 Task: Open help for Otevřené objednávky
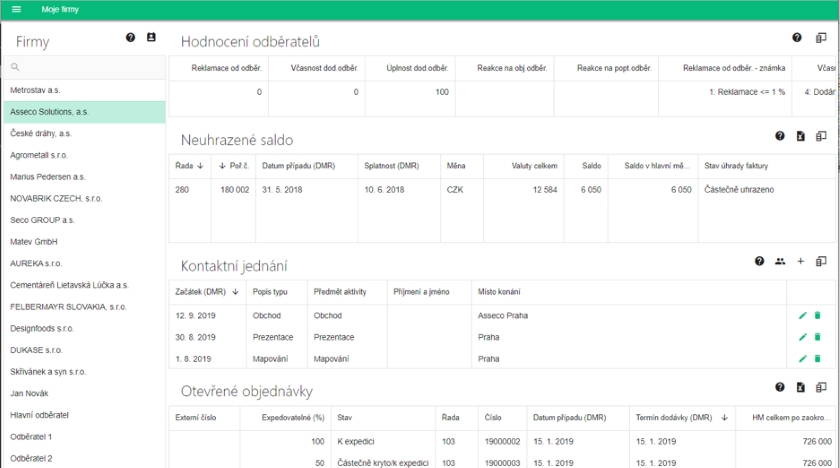pos(779,387)
